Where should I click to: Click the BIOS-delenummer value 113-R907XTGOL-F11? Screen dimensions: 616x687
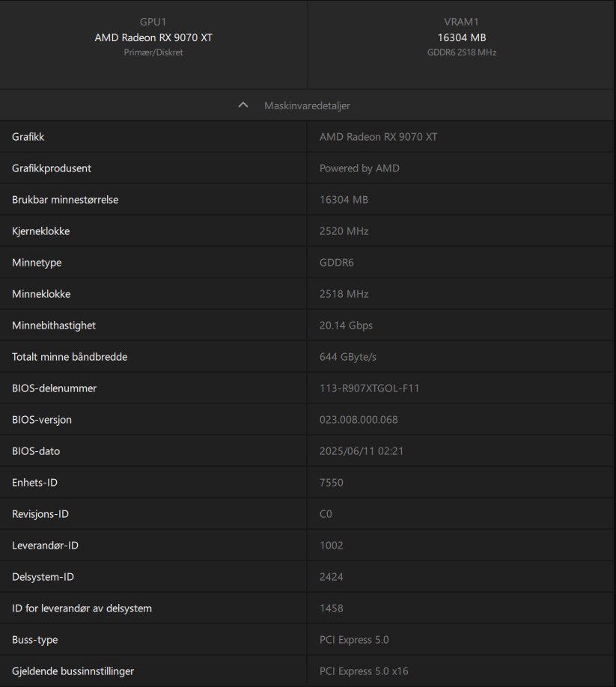click(x=369, y=388)
